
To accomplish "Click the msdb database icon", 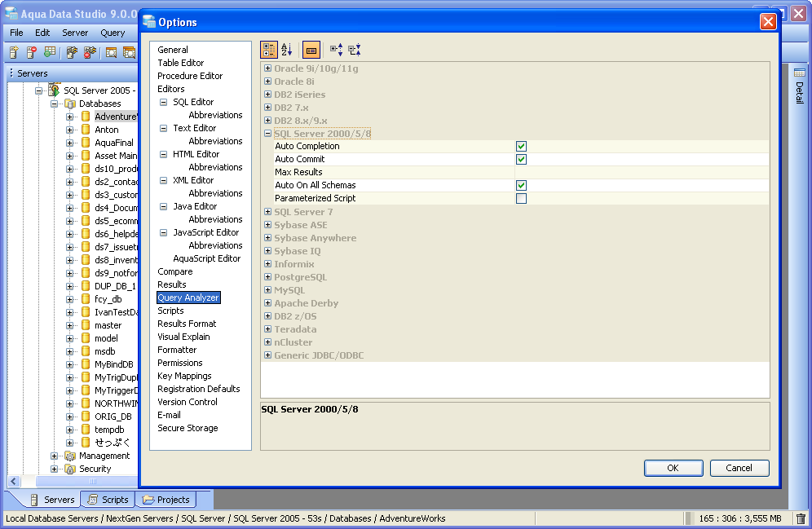I will pos(86,351).
